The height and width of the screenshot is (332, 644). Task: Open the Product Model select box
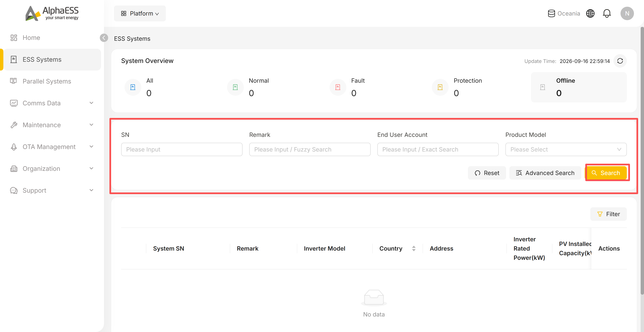pyautogui.click(x=566, y=149)
